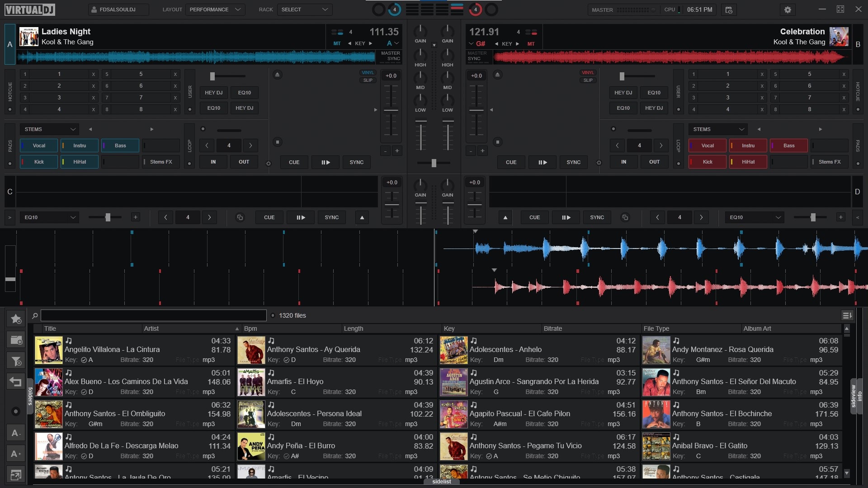Click Stems FX pad on deck B
This screenshot has width=868, height=488.
click(x=830, y=162)
